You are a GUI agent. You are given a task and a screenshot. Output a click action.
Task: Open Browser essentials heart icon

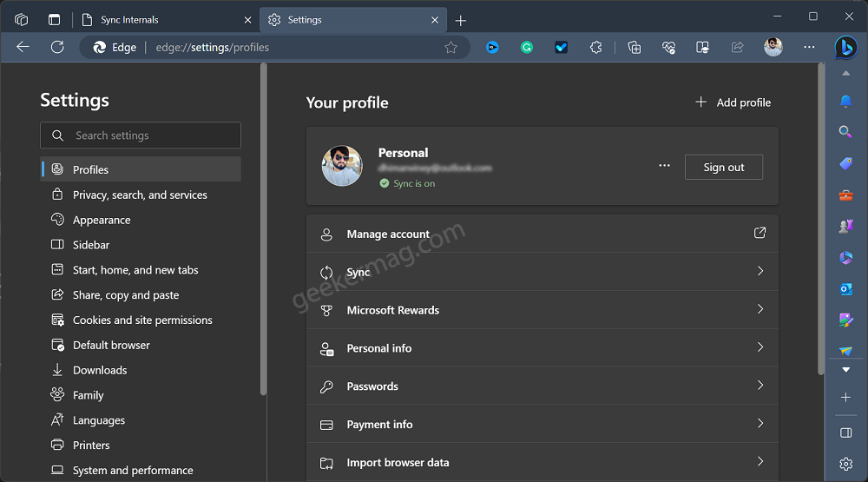point(668,48)
